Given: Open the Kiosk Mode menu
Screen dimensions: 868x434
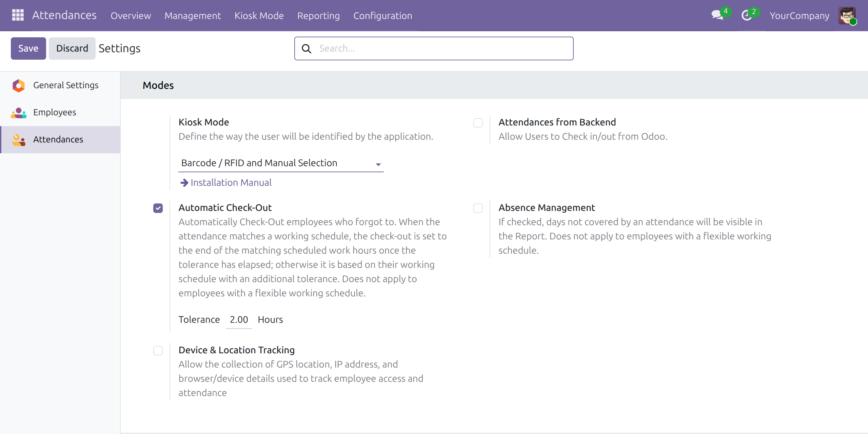Looking at the screenshot, I should 259,16.
